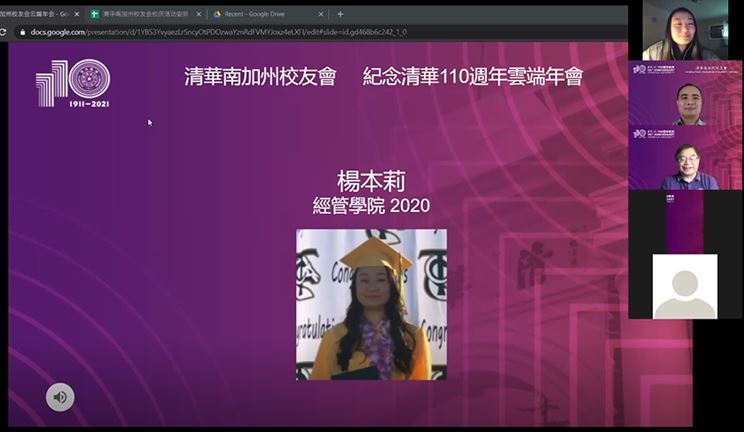Select the name text 楊本莉
This screenshot has height=432, width=744.
pos(371,181)
